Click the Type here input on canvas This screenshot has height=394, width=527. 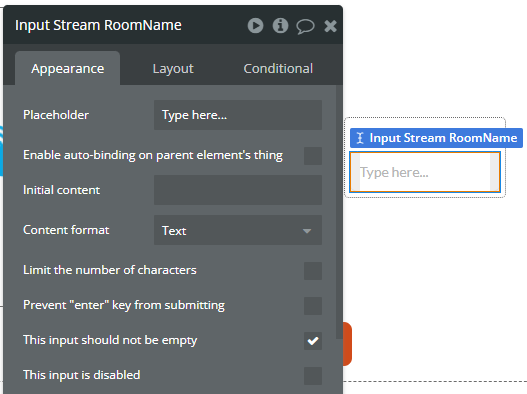coord(425,172)
